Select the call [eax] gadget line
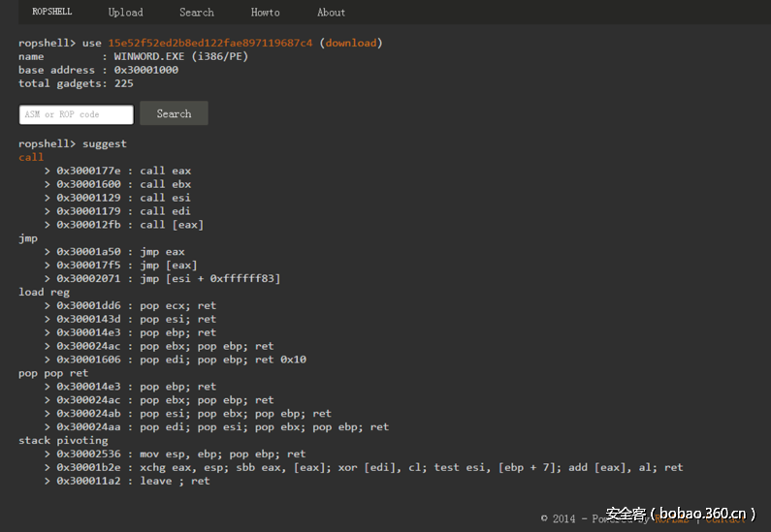The image size is (771, 532). point(130,225)
